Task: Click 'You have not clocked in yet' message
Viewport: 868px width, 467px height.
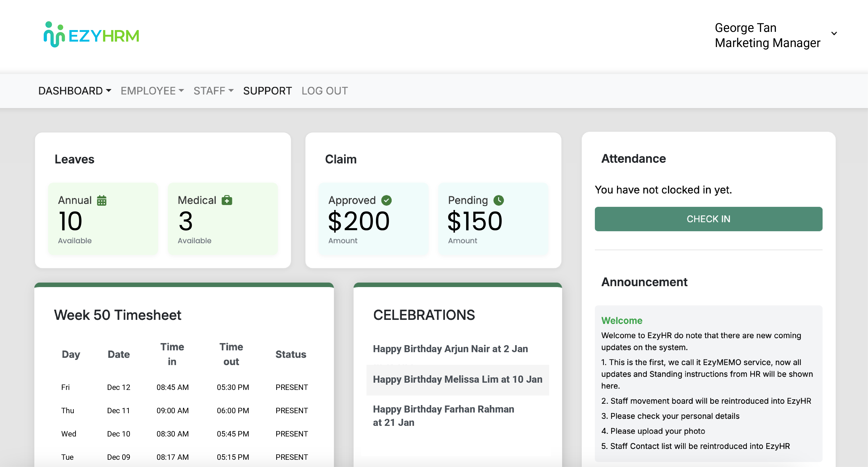Action: pos(663,190)
